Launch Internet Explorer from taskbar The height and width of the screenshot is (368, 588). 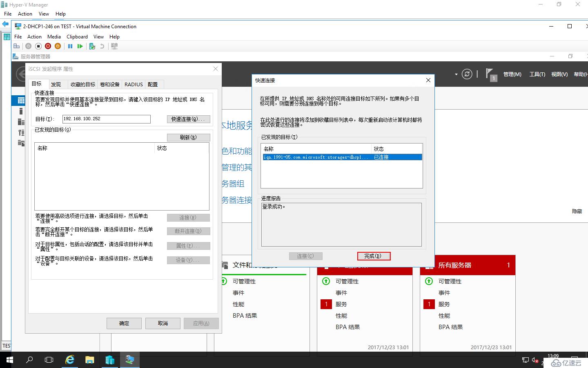coord(70,360)
